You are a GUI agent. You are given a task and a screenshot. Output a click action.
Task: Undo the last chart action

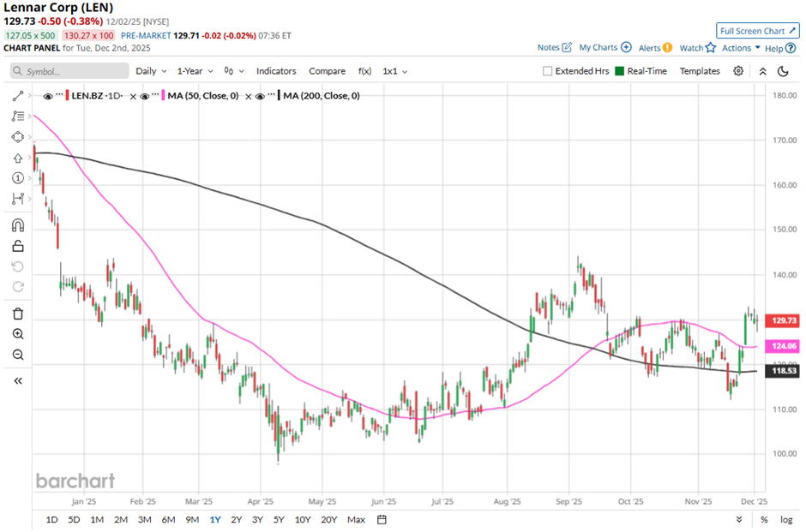(x=18, y=266)
